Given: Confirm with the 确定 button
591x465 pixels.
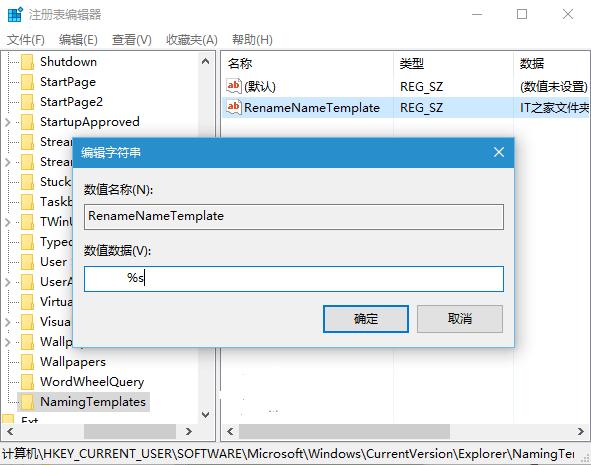Looking at the screenshot, I should [366, 319].
